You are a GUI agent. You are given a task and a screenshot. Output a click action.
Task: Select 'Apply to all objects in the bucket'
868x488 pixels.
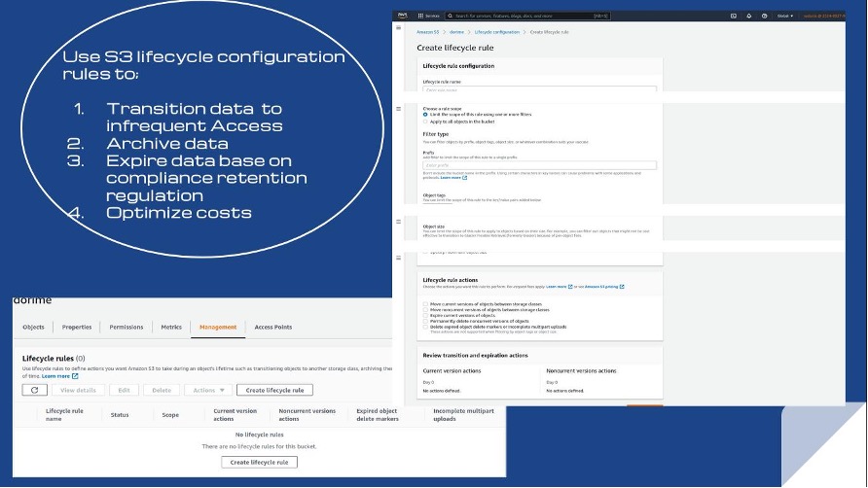click(425, 122)
